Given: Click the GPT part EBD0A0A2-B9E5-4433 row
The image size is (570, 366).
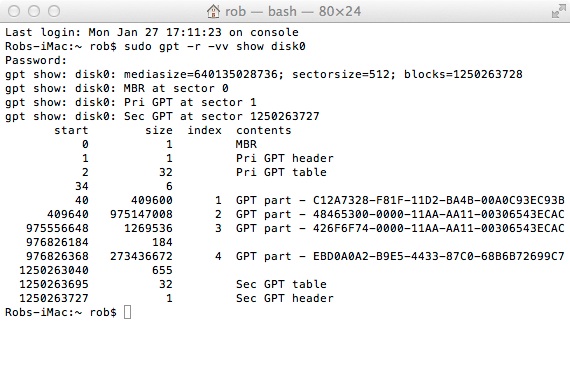Looking at the screenshot, I should coord(285,256).
